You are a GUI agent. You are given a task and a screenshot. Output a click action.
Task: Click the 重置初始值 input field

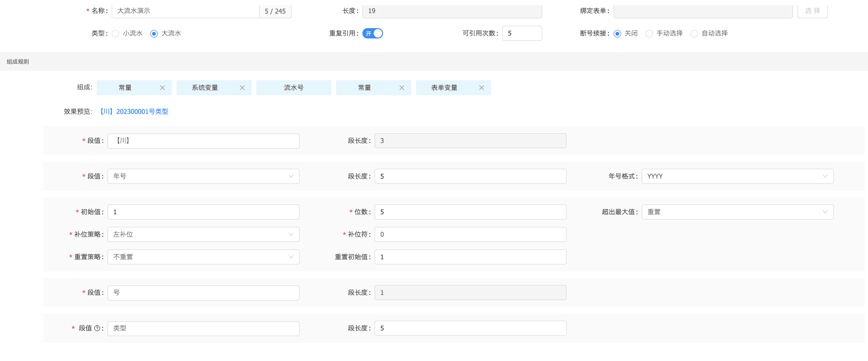[470, 257]
